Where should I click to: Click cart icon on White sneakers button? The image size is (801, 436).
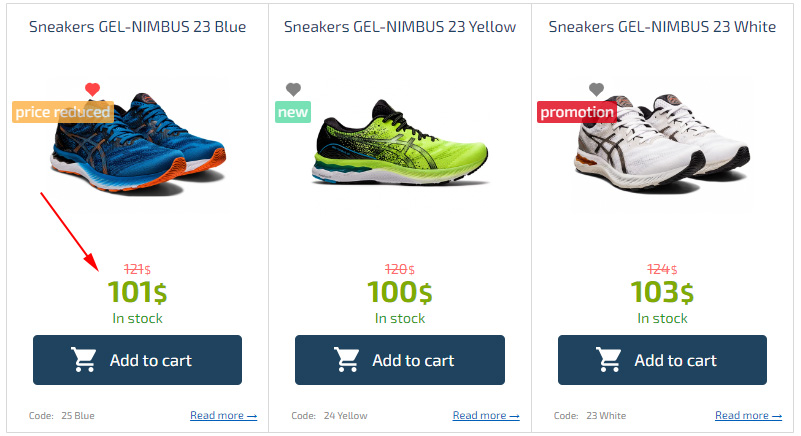pyautogui.click(x=609, y=360)
